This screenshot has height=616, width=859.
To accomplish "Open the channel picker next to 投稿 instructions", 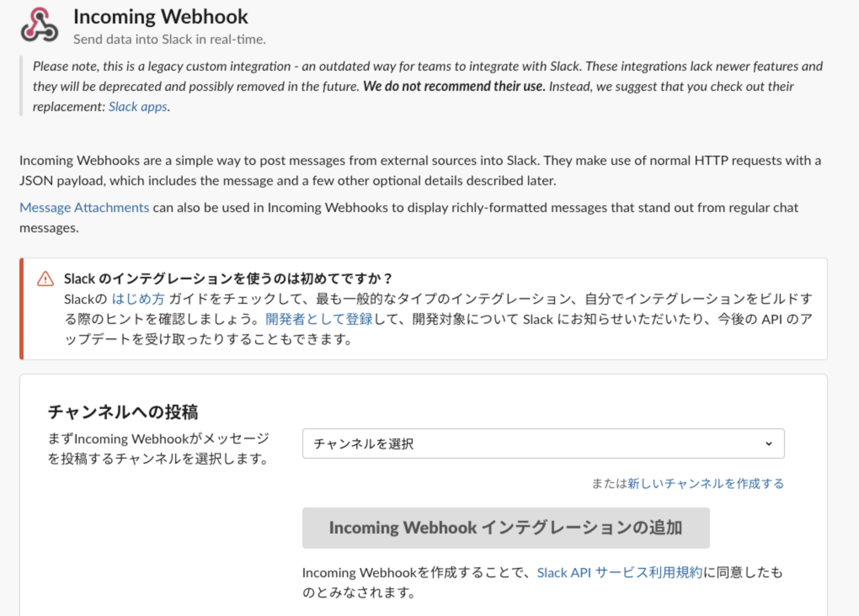I will click(543, 443).
